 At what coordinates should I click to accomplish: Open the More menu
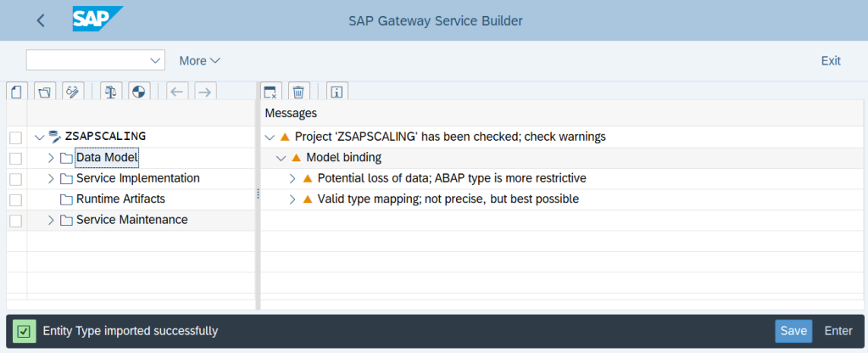tap(199, 61)
